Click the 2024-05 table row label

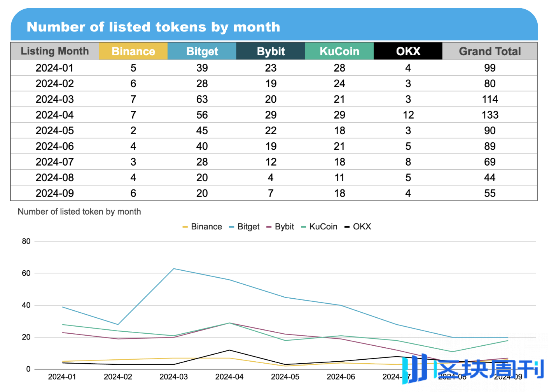(x=54, y=131)
